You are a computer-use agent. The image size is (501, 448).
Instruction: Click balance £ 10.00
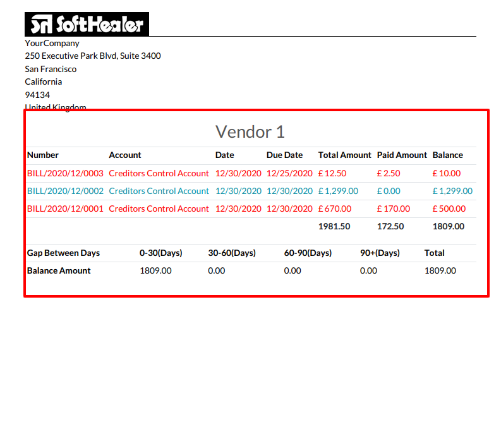point(447,173)
